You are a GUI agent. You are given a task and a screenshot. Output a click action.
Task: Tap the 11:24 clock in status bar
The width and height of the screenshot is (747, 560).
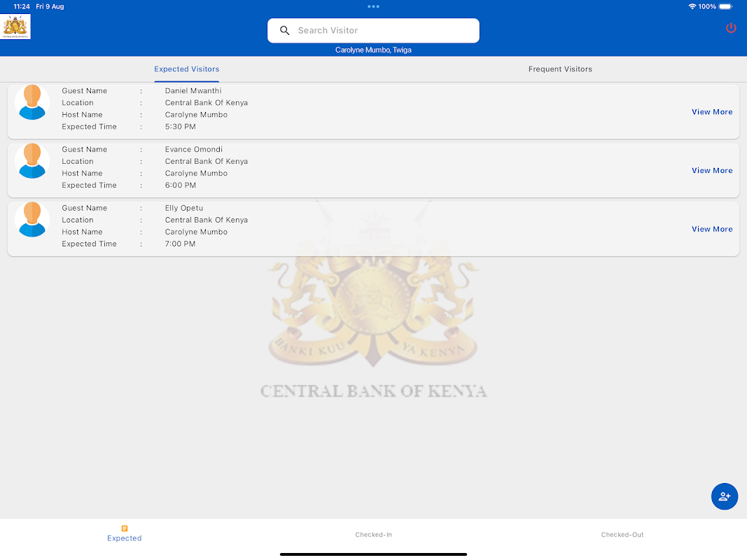pos(22,7)
